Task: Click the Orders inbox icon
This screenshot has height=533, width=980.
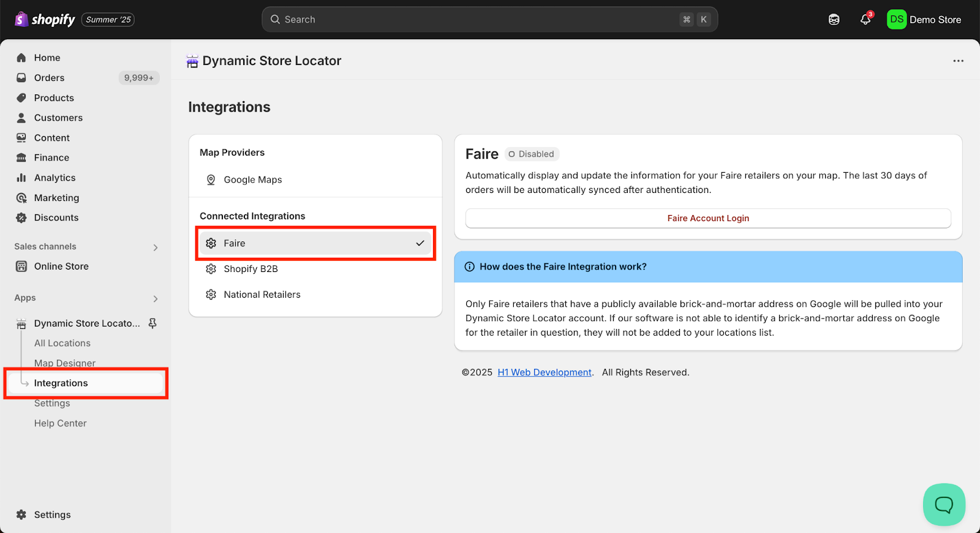Action: tap(21, 78)
